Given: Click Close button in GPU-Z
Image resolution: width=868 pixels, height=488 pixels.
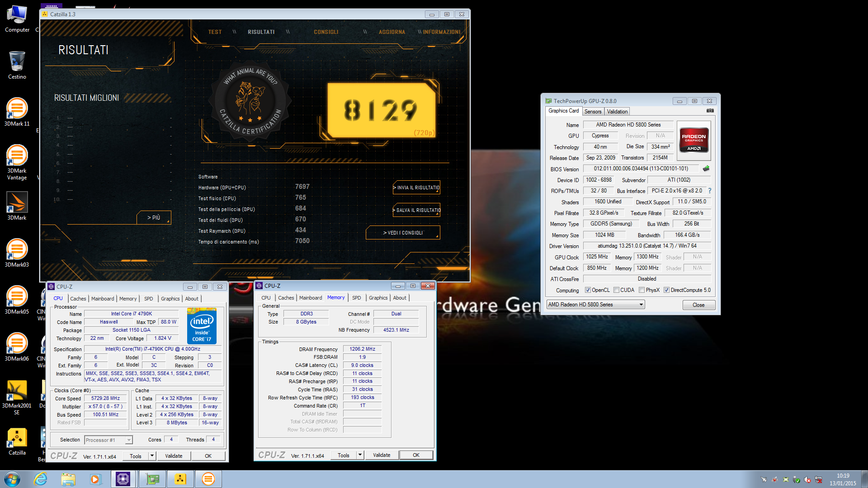Looking at the screenshot, I should click(x=698, y=305).
